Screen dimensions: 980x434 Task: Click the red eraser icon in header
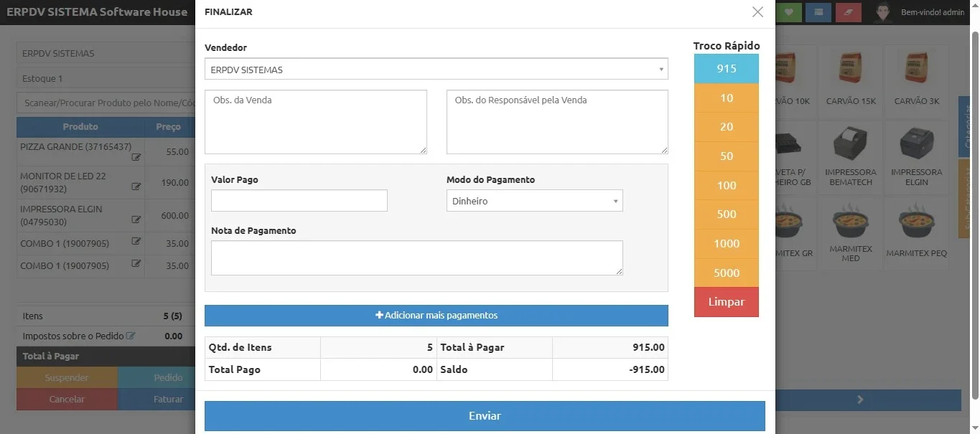coord(849,12)
